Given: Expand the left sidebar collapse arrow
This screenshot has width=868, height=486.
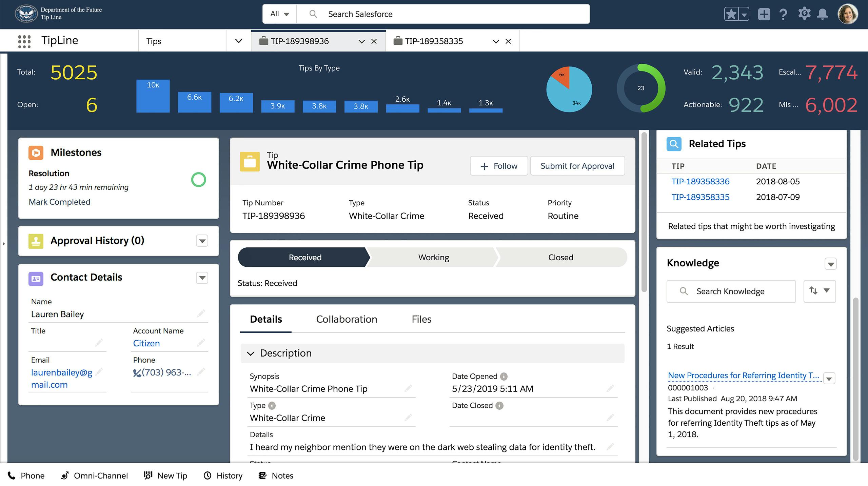Looking at the screenshot, I should click(x=4, y=244).
